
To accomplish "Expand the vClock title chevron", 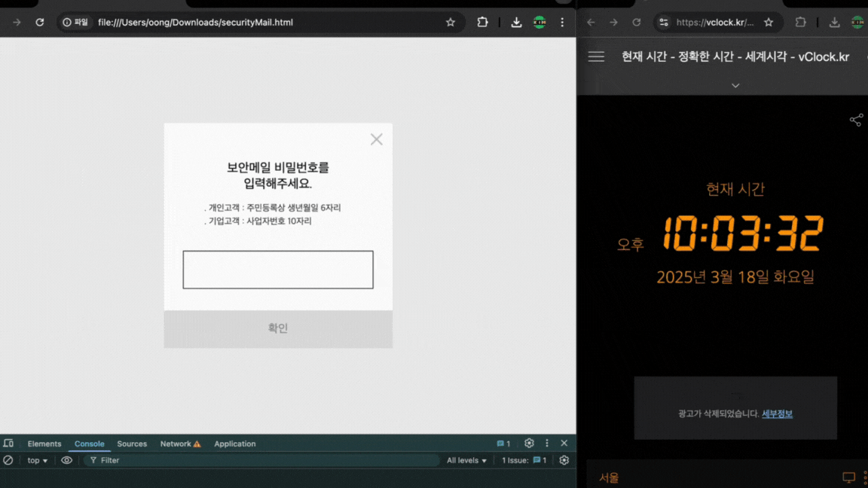I will pos(735,85).
